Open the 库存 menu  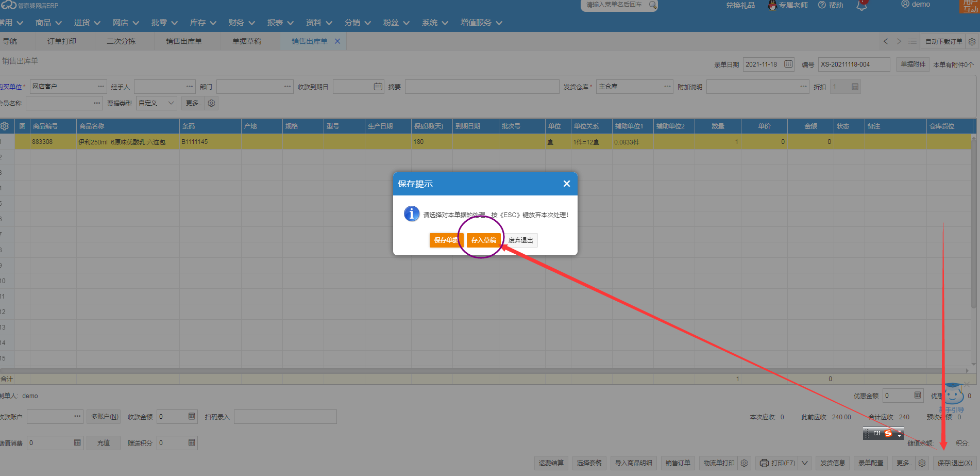[x=202, y=23]
